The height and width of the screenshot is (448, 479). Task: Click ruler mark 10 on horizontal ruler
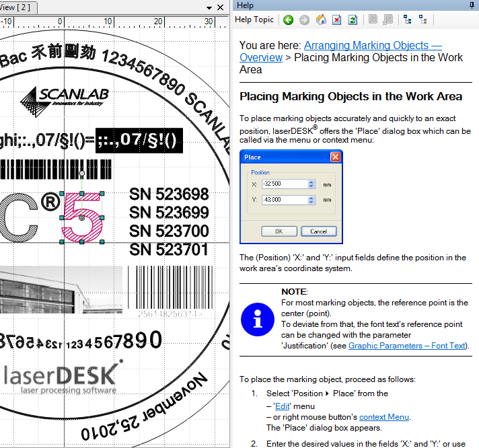click(x=108, y=22)
